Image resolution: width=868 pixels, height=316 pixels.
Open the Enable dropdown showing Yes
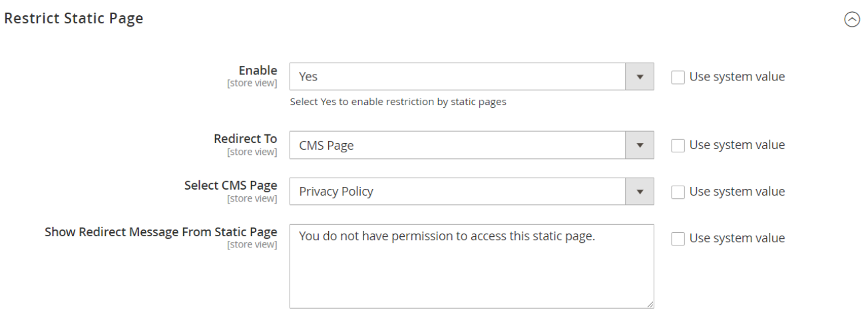(x=458, y=77)
